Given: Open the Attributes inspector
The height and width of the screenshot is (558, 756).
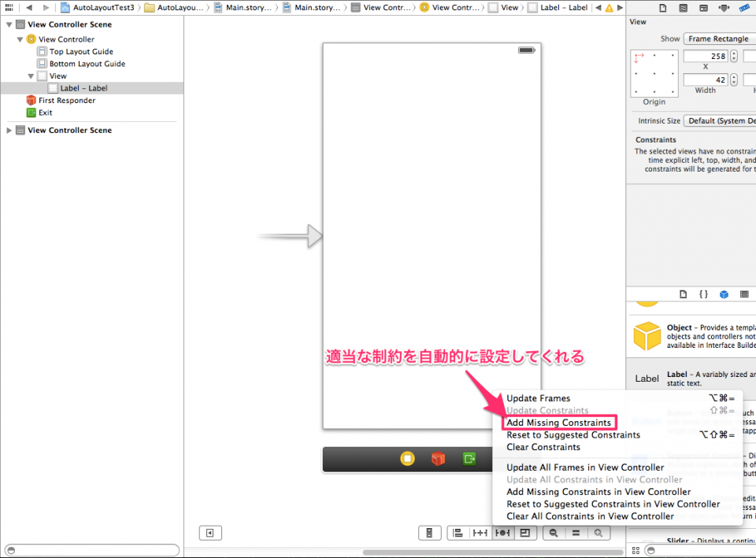Looking at the screenshot, I should tap(724, 8).
